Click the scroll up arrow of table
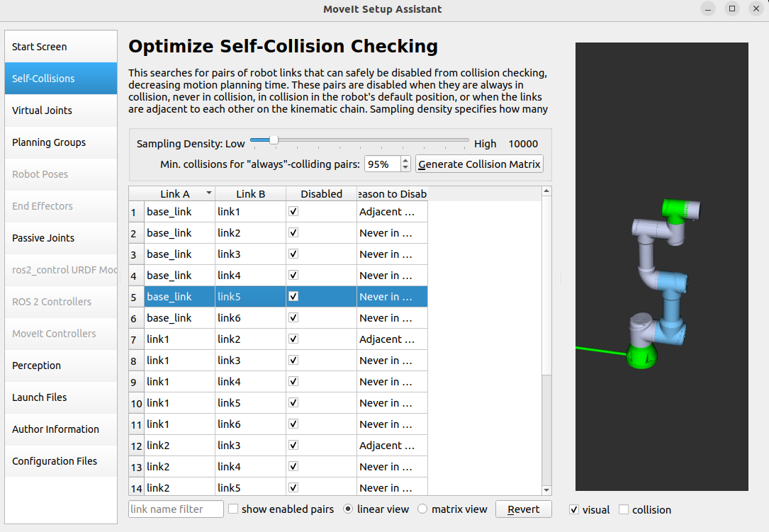 (x=546, y=191)
